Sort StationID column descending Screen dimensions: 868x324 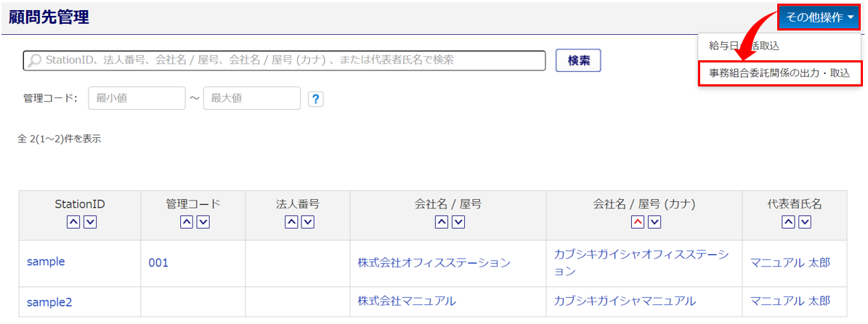90,222
